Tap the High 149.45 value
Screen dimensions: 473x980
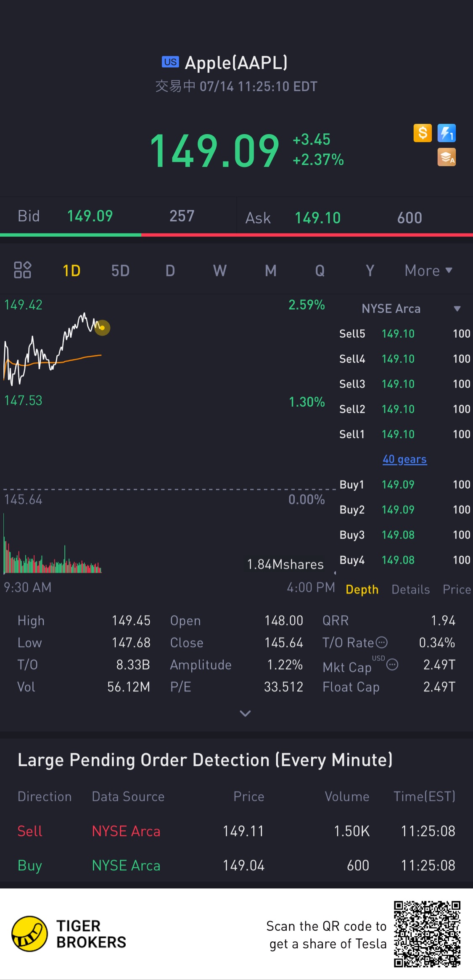tap(131, 621)
